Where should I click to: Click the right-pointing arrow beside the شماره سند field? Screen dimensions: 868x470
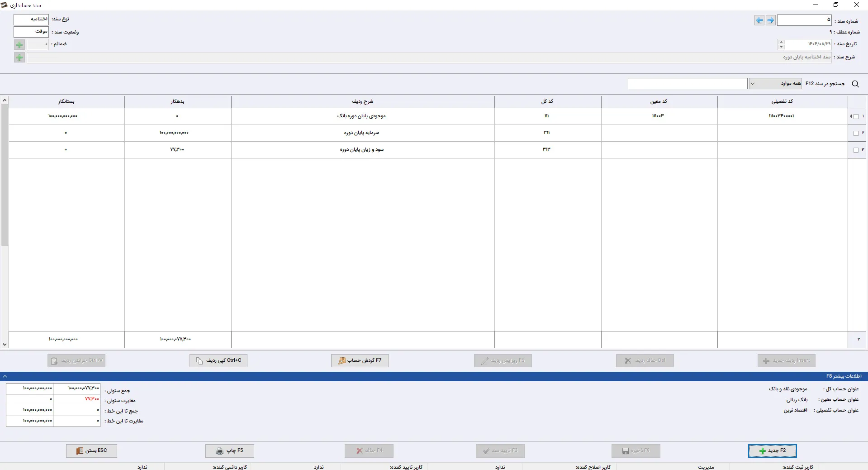pos(771,20)
